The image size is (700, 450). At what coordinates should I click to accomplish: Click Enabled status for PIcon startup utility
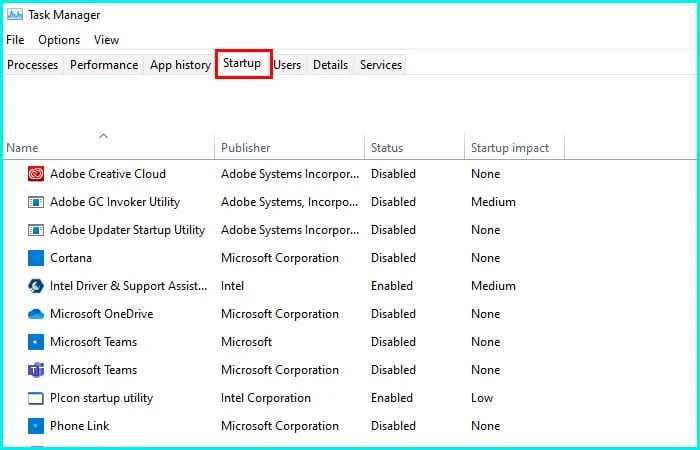[392, 398]
